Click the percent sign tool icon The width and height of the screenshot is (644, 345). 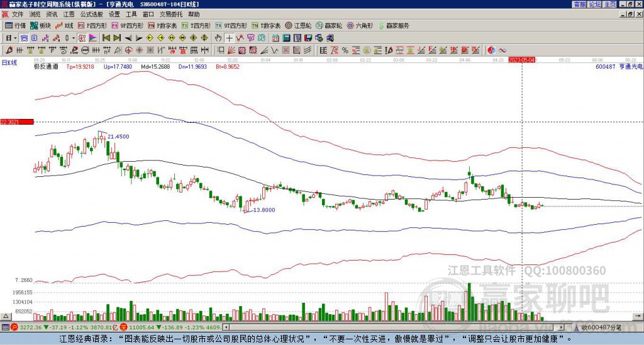tap(345, 50)
